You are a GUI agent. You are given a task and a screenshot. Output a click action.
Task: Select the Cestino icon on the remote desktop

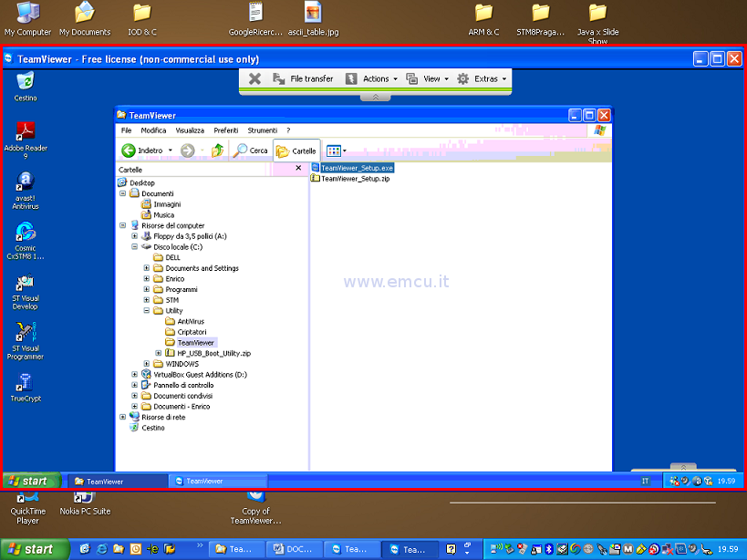coord(26,87)
